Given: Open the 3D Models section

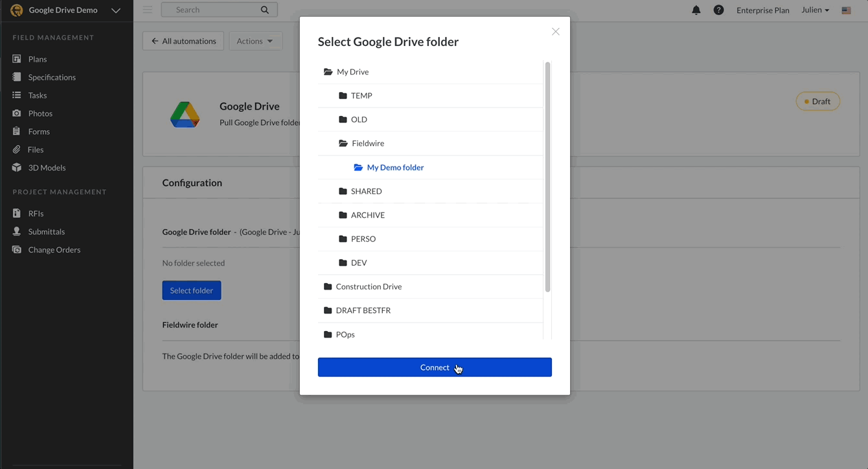Looking at the screenshot, I should click(15, 167).
